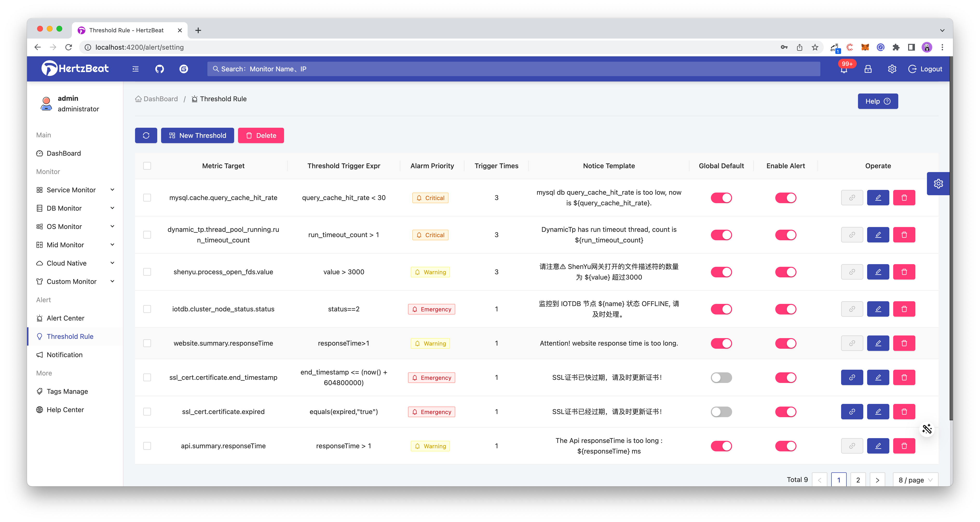Enable Global Default for ssl_cert.certificate.expired
This screenshot has height=522, width=980.
721,411
